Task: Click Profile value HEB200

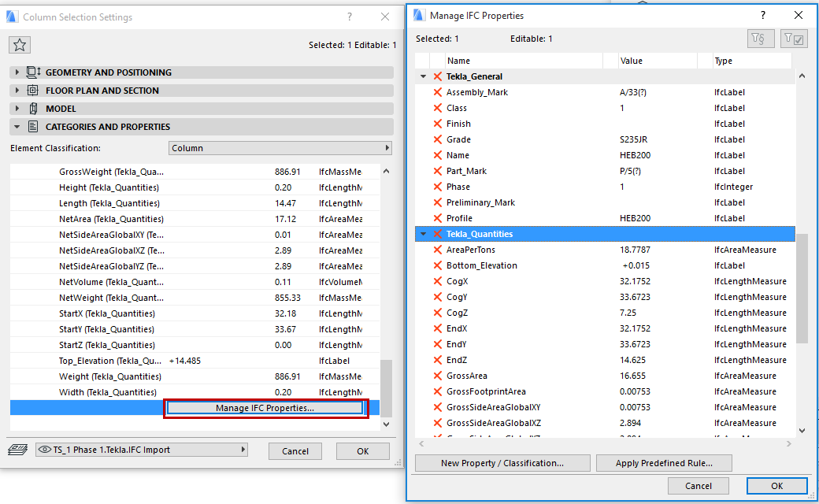Action: [x=636, y=218]
